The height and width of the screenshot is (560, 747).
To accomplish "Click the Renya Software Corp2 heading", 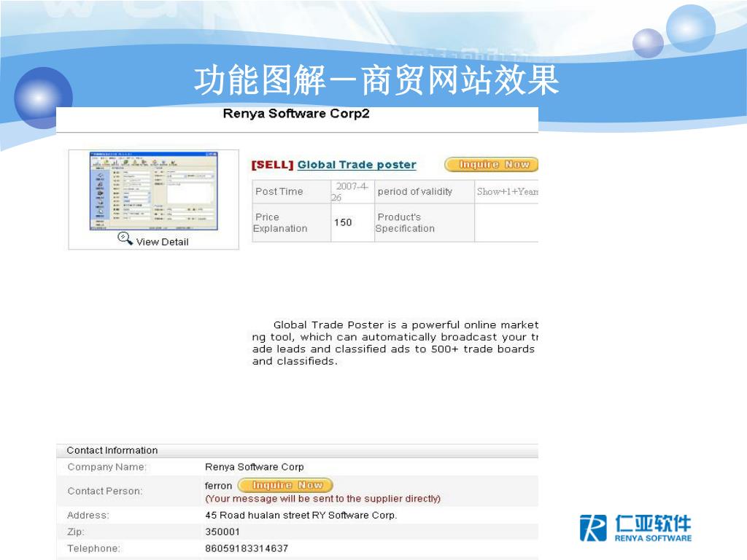I will point(296,113).
